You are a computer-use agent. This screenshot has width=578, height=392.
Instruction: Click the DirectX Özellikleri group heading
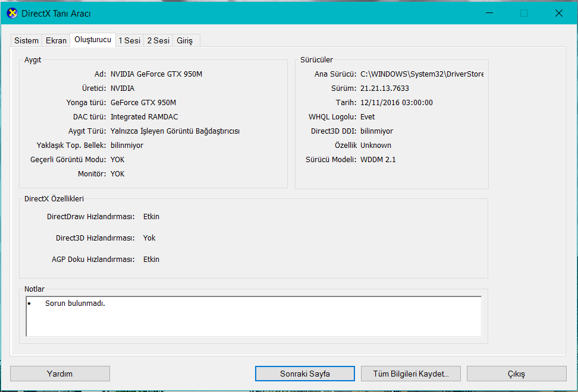[x=54, y=199]
